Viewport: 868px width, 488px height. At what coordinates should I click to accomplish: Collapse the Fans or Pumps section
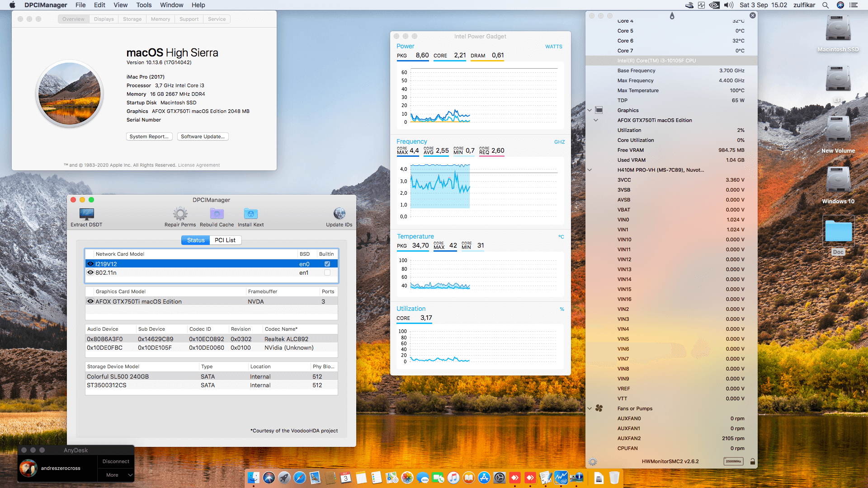point(590,408)
